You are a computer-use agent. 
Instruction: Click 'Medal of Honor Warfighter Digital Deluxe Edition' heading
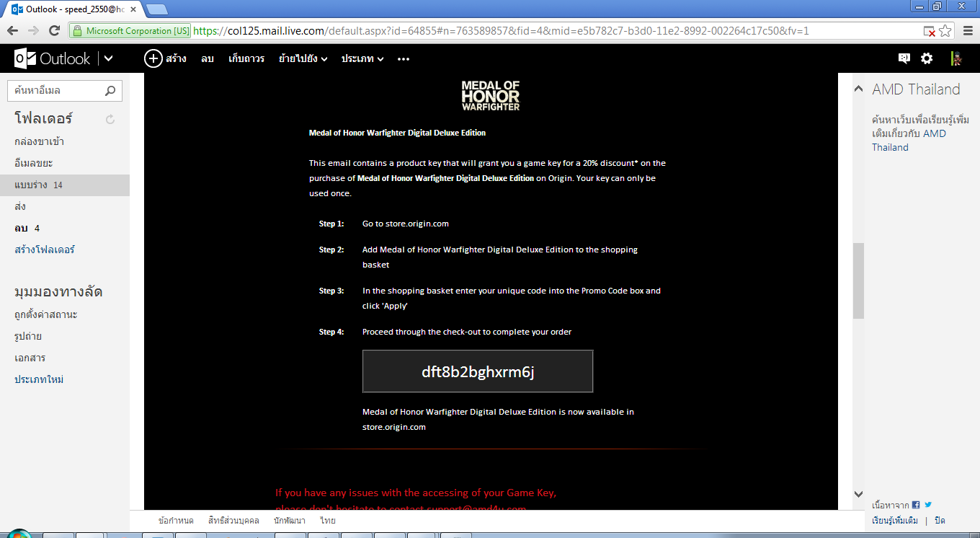coord(397,133)
